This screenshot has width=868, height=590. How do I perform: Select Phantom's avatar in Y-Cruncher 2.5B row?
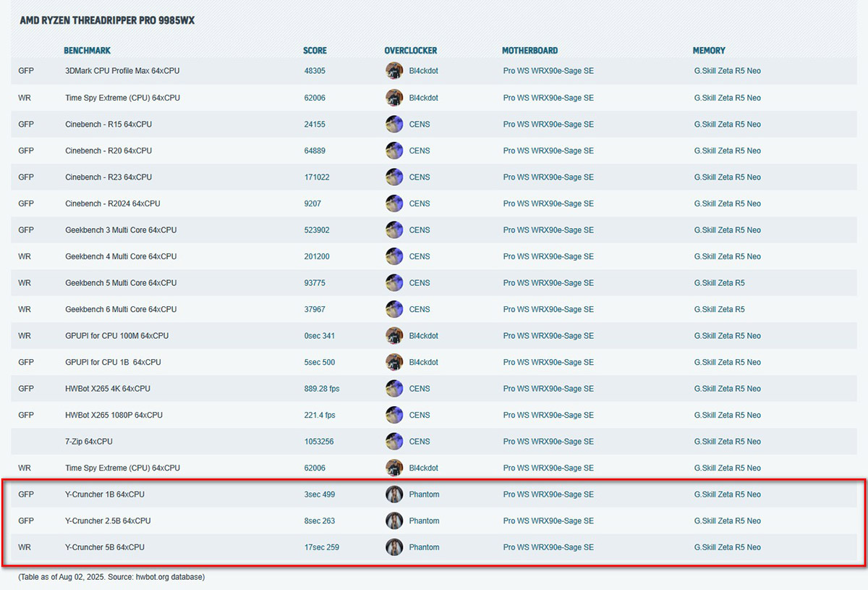[394, 521]
